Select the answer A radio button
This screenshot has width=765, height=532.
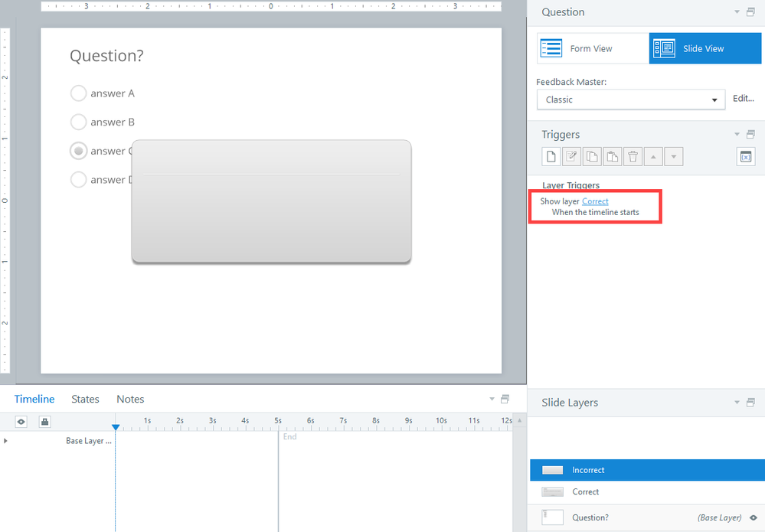click(79, 93)
